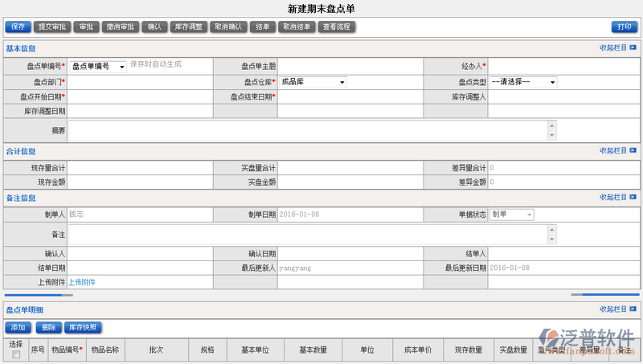Click the 保存 save button
643x364 pixels.
click(x=18, y=27)
